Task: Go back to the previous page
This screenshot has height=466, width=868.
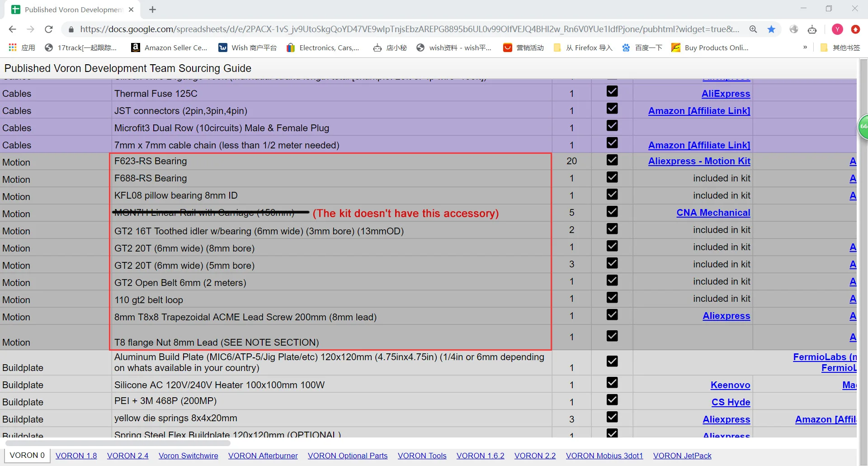Action: [x=12, y=29]
